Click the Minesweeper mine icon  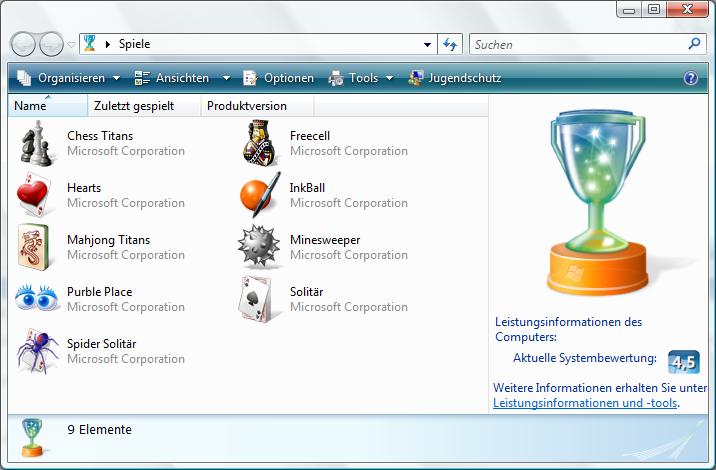coord(258,245)
